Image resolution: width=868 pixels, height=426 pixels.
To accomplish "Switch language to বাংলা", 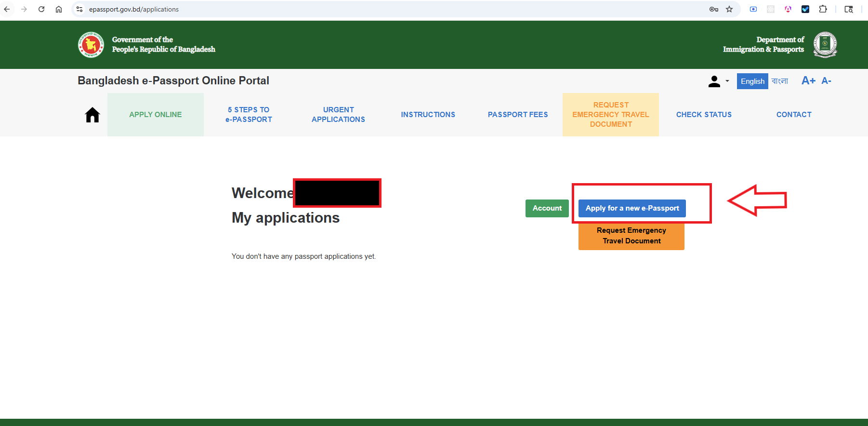I will (x=780, y=81).
